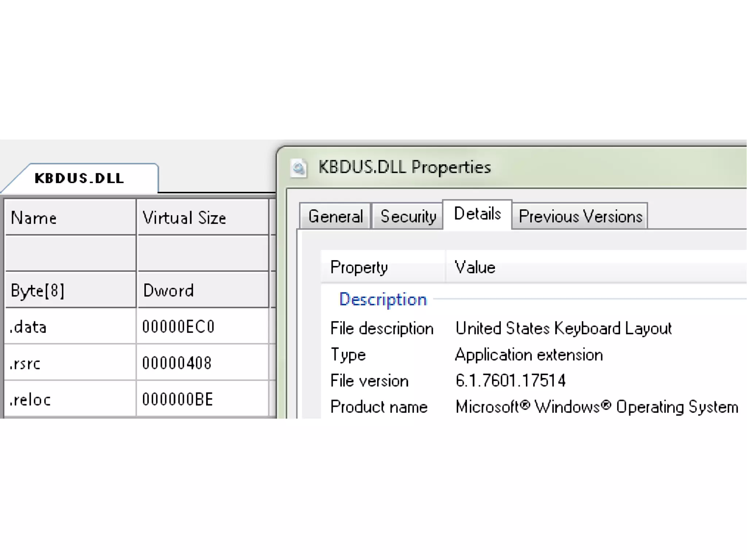The width and height of the screenshot is (747, 560).
Task: Select the File description property row
Action: coord(382,328)
